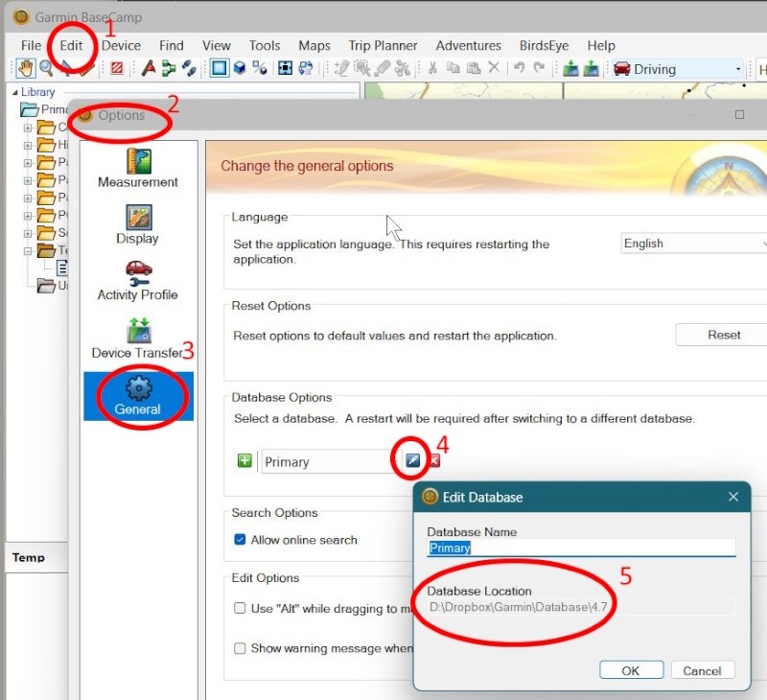767x700 pixels.
Task: Open the File menu
Action: (31, 45)
